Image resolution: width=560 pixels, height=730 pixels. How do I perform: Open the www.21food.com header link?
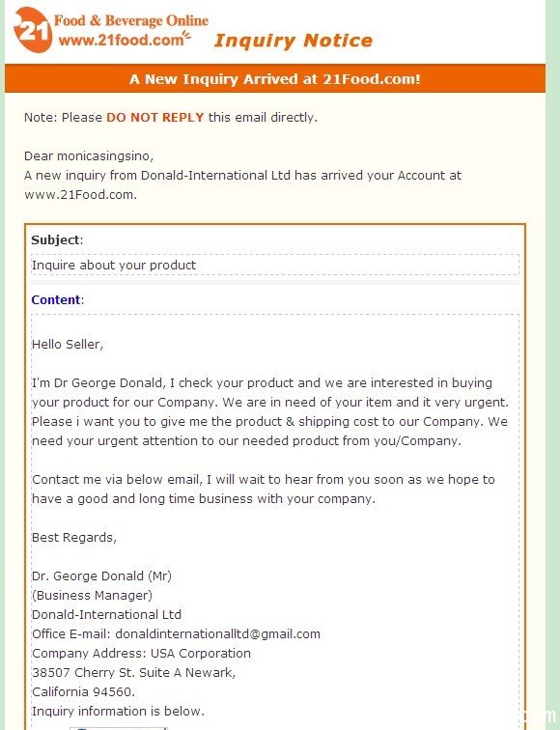122,40
